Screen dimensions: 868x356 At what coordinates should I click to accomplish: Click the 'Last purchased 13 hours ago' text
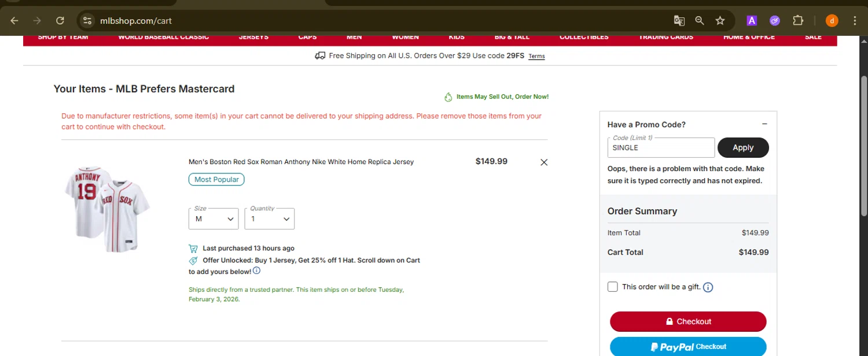[x=248, y=248]
